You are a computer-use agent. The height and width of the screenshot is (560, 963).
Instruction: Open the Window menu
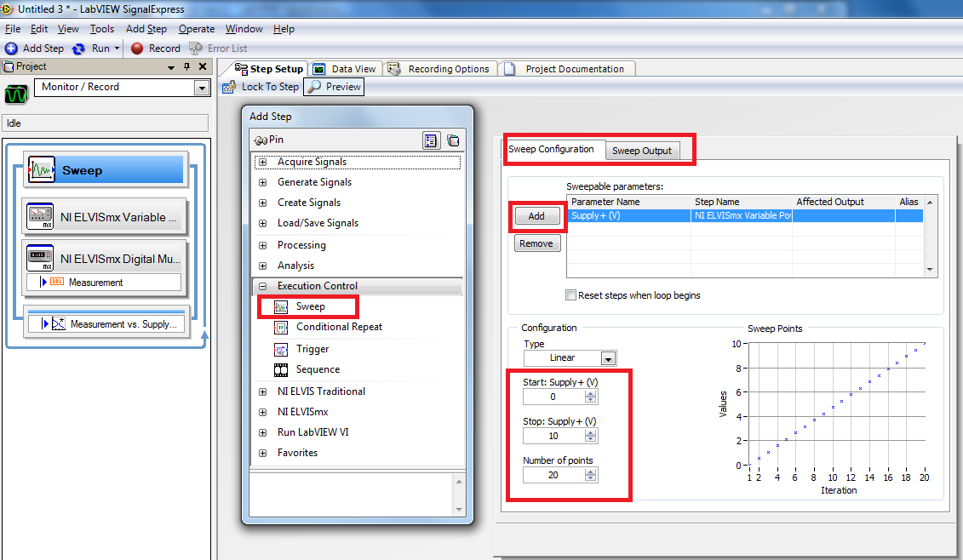pyautogui.click(x=244, y=29)
